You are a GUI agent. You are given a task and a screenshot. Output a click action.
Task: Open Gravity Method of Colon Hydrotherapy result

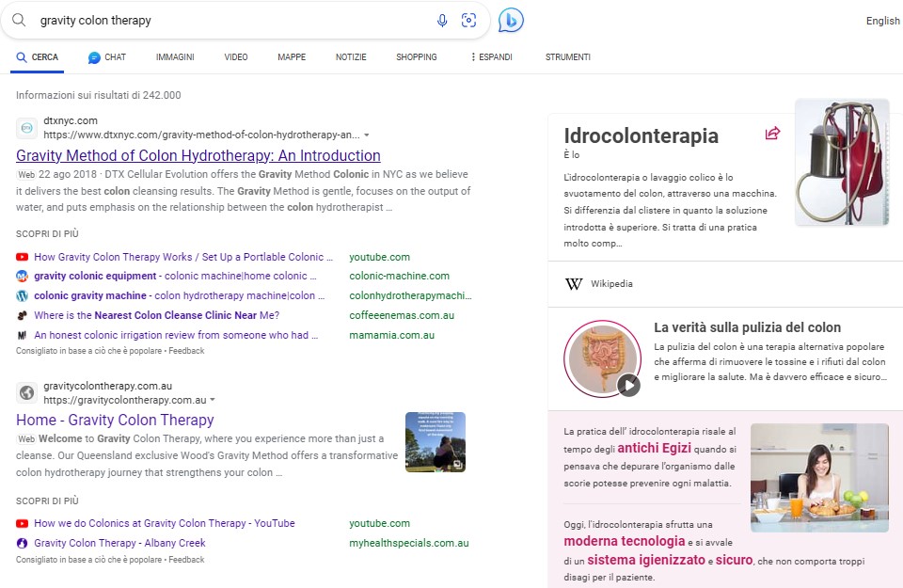[x=198, y=155]
